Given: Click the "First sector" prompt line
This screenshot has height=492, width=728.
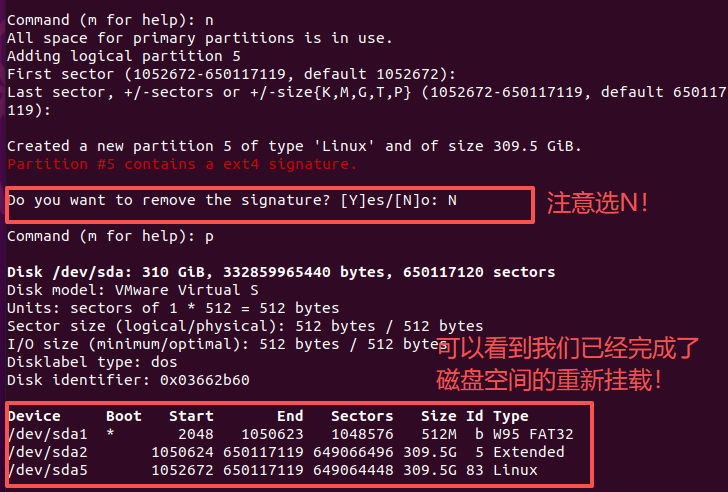Looking at the screenshot, I should tap(232, 74).
